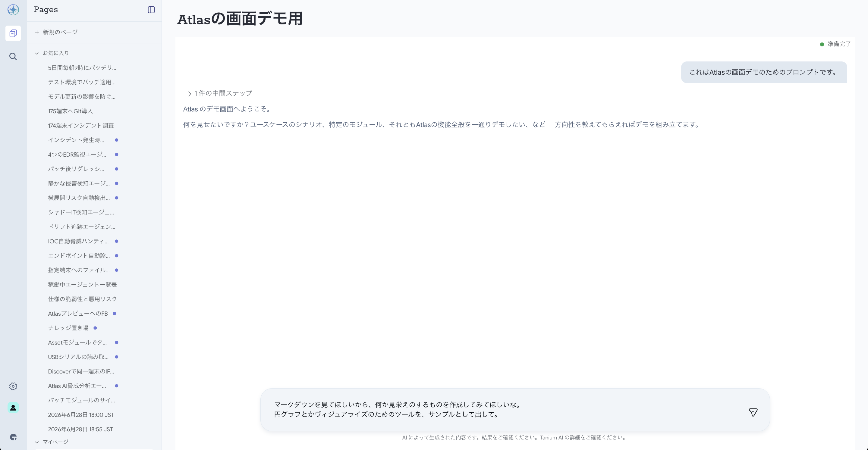868x450 pixels.
Task: Open page Assetモジュールでタ...
Action: [x=77, y=342]
